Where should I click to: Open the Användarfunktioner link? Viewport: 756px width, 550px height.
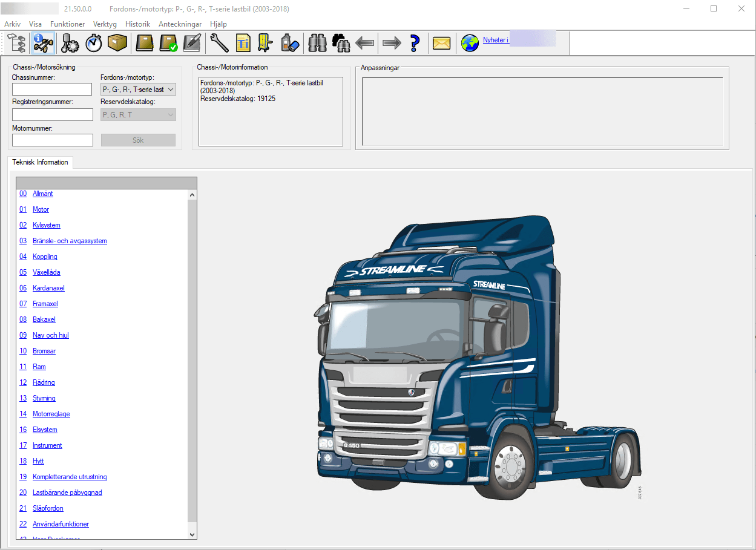pyautogui.click(x=61, y=524)
